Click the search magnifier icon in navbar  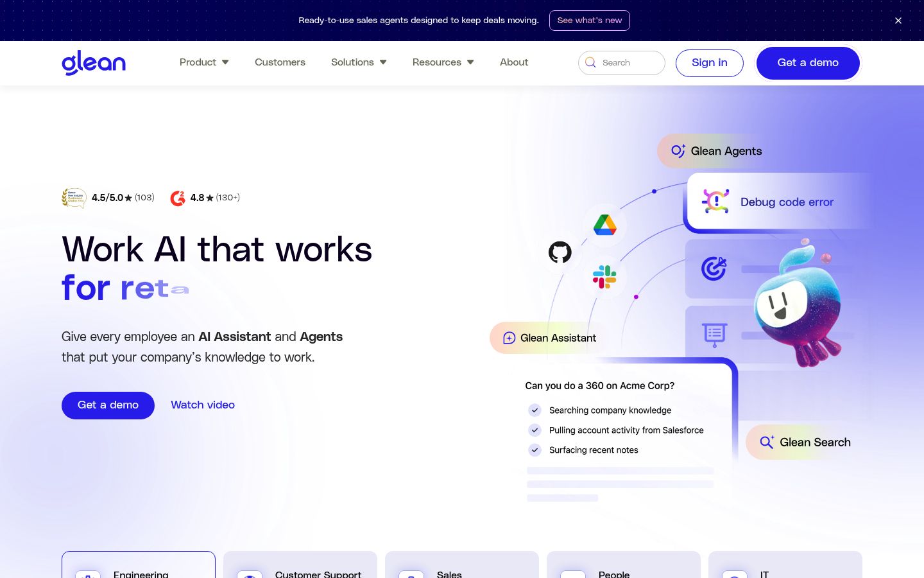click(590, 63)
